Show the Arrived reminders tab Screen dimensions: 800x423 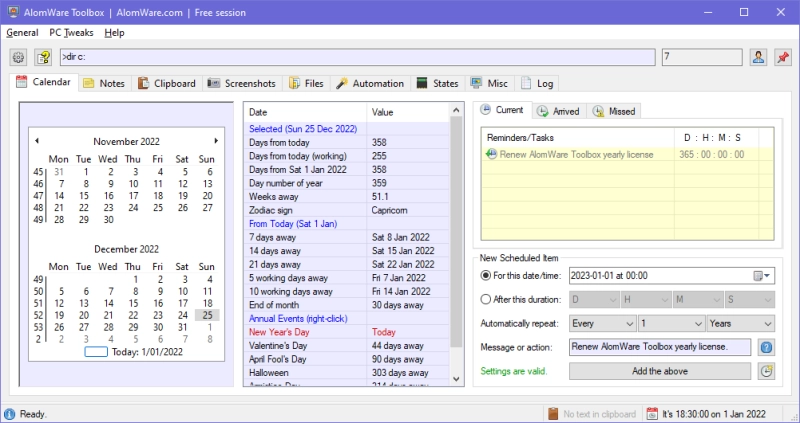pyautogui.click(x=559, y=111)
